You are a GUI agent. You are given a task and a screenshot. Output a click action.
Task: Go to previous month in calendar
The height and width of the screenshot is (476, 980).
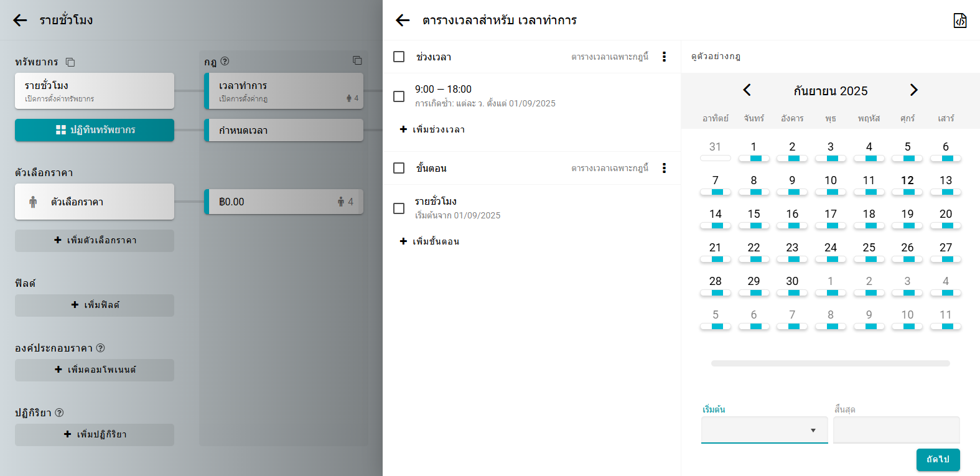click(x=747, y=90)
